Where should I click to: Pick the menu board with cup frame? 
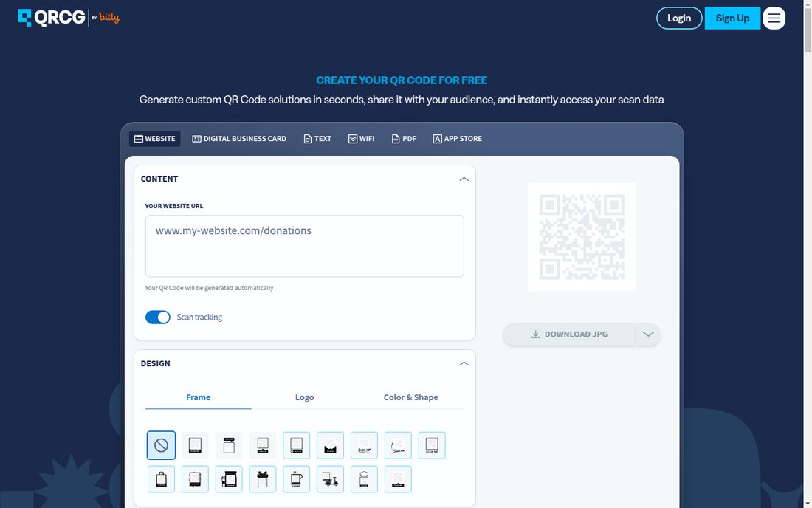click(x=229, y=479)
